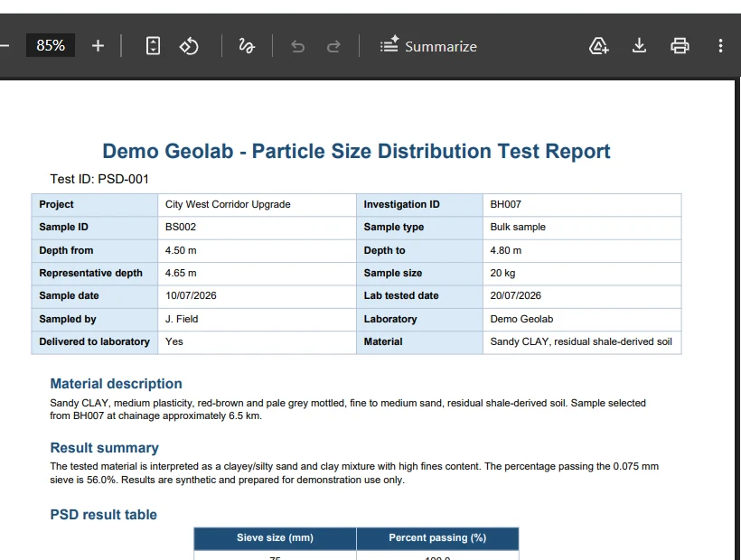Click the 'Material description' heading
741x560 pixels.
(x=117, y=384)
